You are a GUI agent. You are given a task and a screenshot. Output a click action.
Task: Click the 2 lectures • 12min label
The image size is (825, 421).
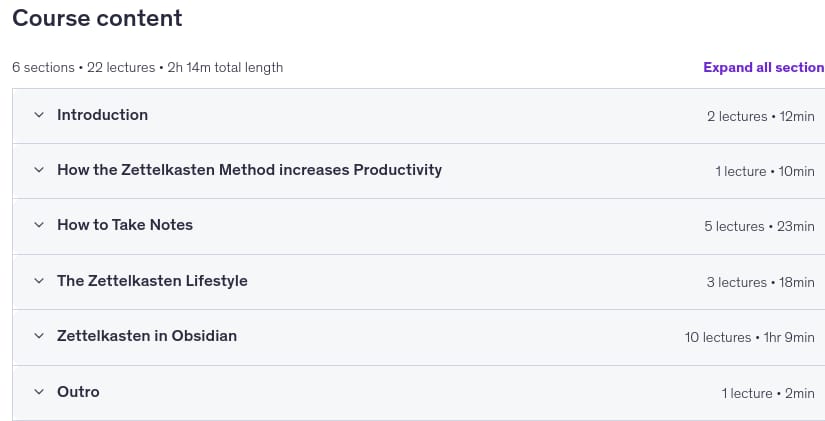click(761, 116)
